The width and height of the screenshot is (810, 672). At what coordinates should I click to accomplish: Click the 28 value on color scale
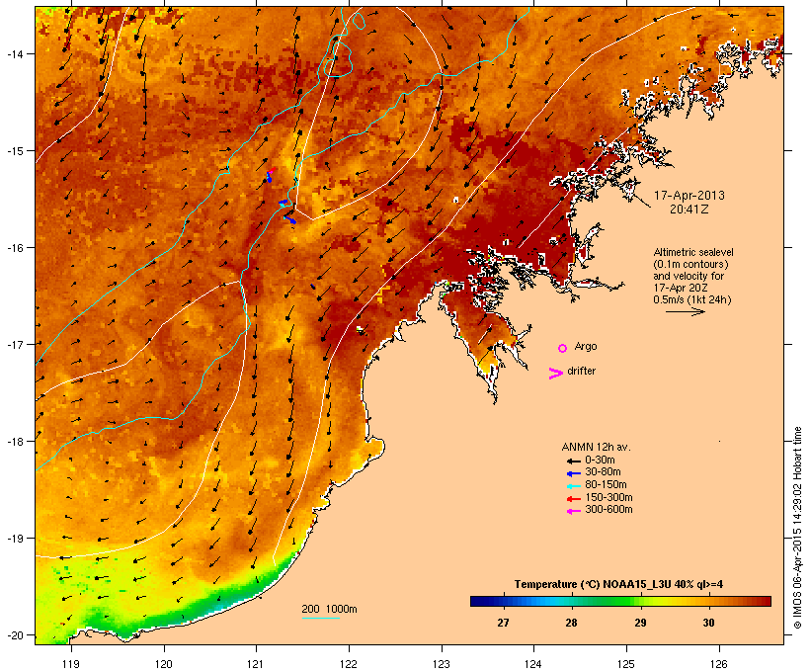[571, 623]
